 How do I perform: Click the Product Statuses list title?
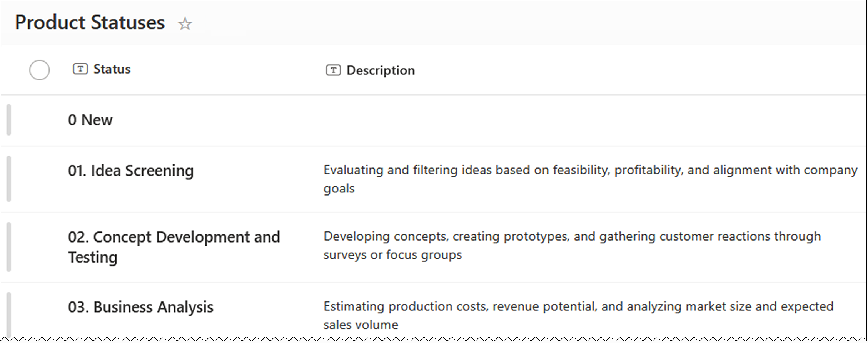[90, 22]
